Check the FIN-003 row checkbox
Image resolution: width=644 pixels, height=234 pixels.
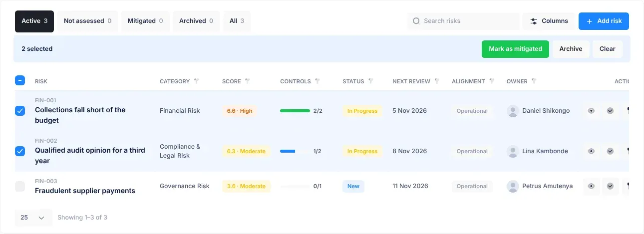tap(20, 186)
